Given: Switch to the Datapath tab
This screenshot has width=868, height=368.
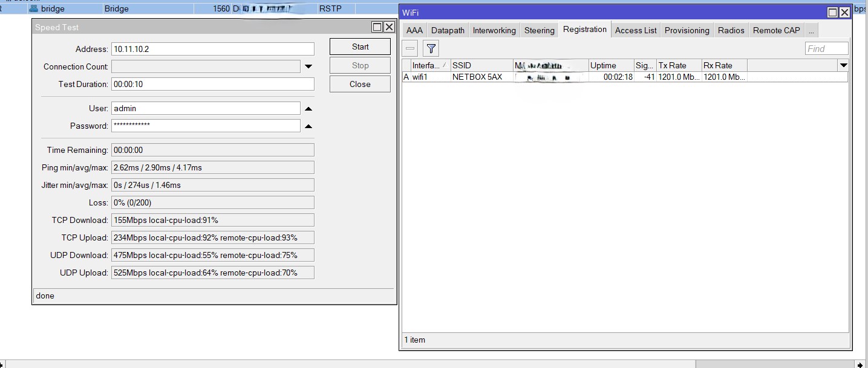Looking at the screenshot, I should (448, 30).
